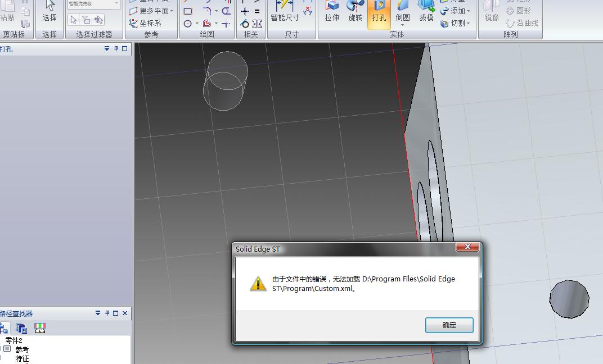Viewport: 603px width, 364px height.
Task: Select the 特征 tree node
Action: (x=22, y=358)
